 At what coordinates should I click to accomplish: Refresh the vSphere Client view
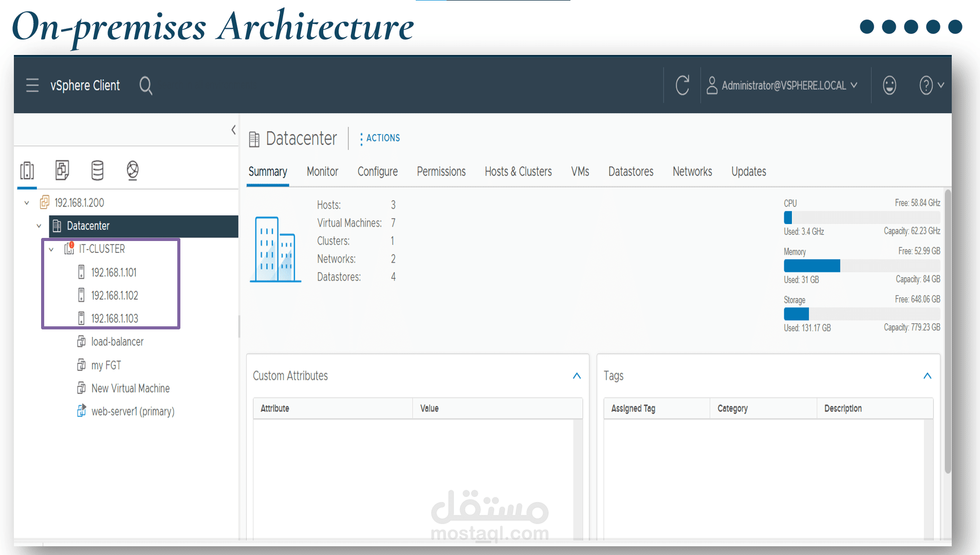click(682, 85)
